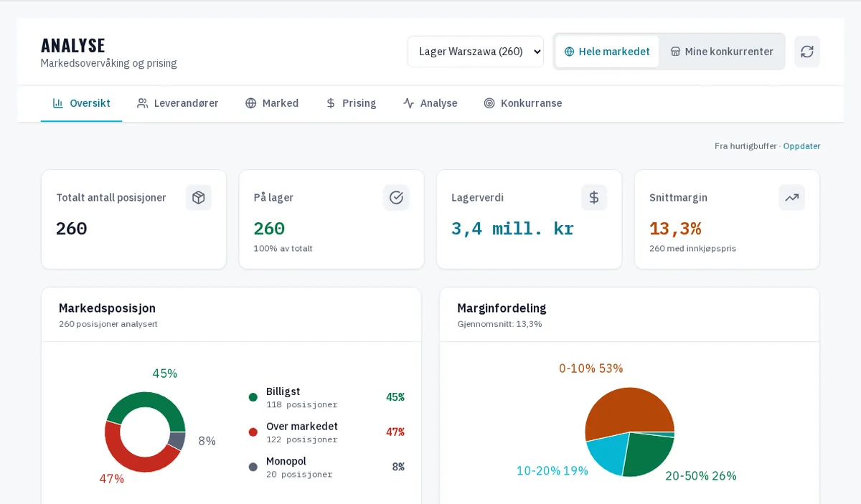The width and height of the screenshot is (861, 504).
Task: Click the globe icon beside Marked tab
Action: click(x=250, y=103)
